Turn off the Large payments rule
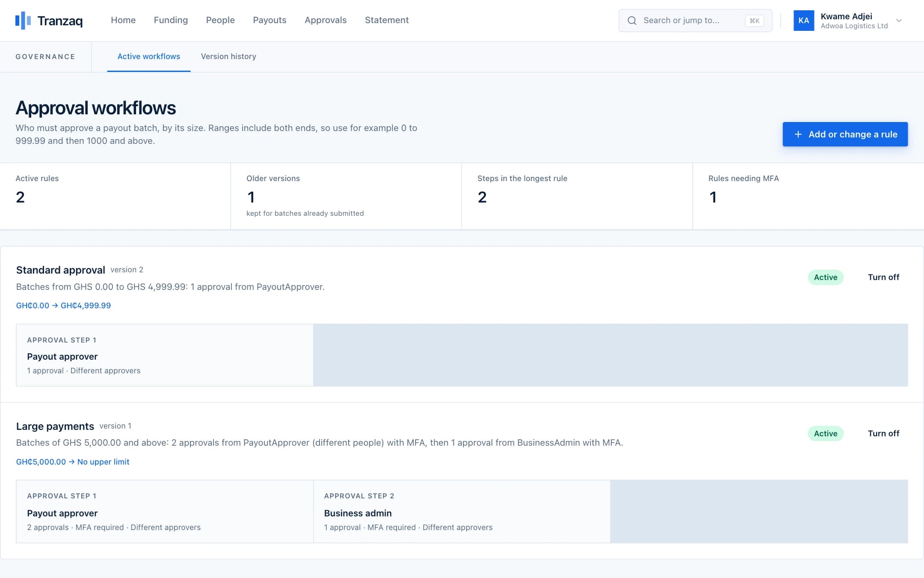 (883, 434)
